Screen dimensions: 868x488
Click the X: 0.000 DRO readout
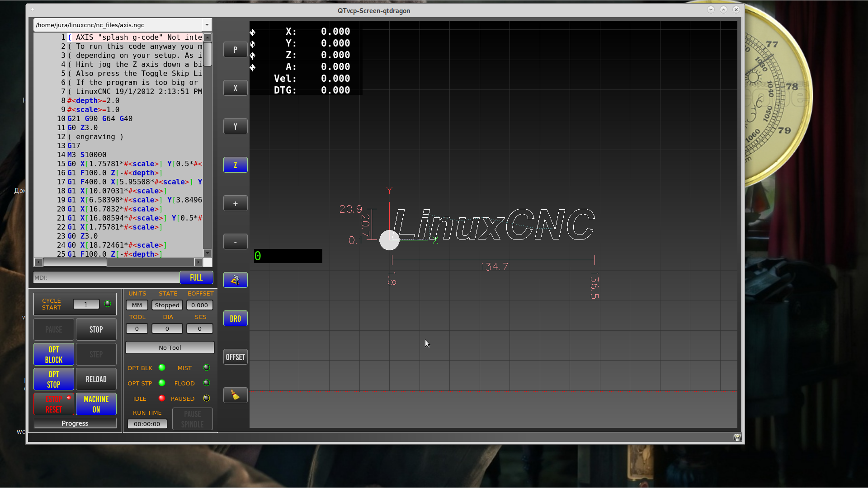pyautogui.click(x=318, y=32)
